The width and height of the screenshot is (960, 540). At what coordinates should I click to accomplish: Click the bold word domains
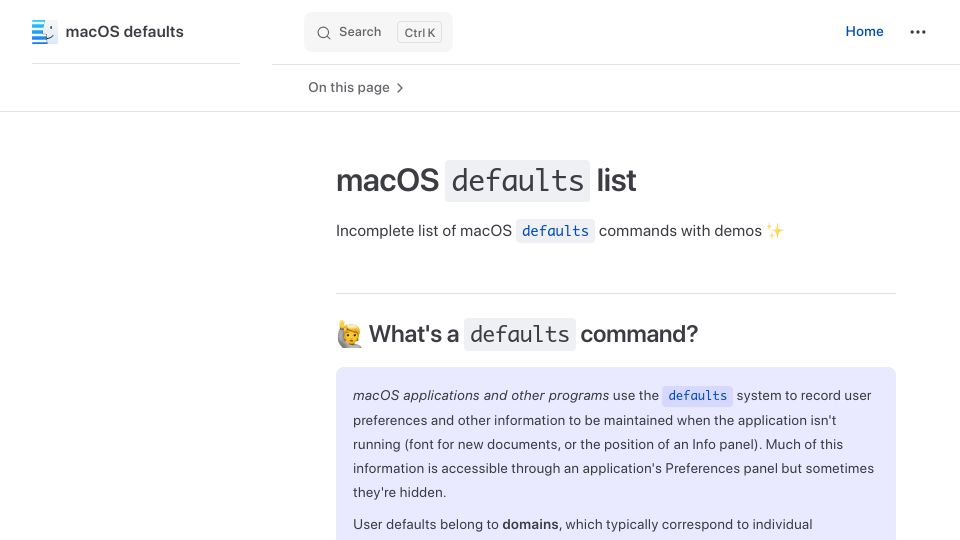[x=530, y=525]
